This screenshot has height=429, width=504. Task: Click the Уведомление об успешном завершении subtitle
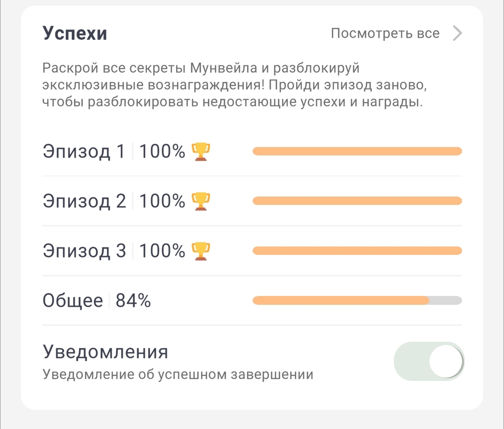pyautogui.click(x=178, y=374)
